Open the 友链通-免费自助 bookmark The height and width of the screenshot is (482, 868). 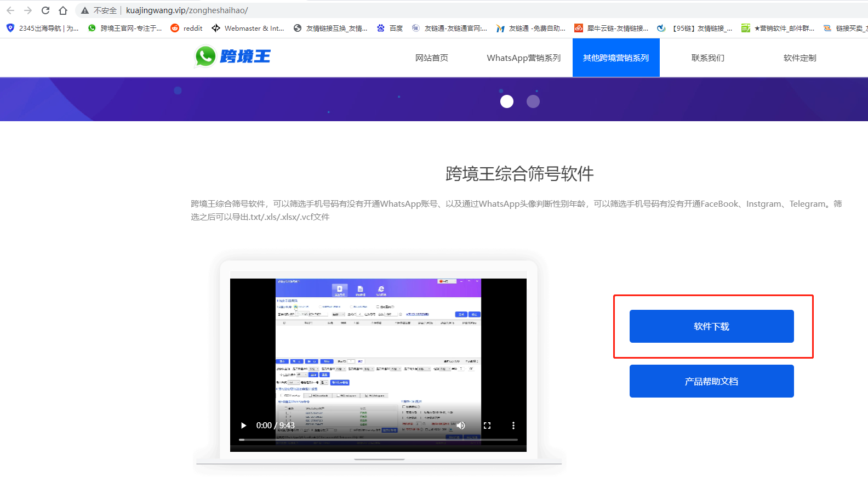pyautogui.click(x=530, y=28)
